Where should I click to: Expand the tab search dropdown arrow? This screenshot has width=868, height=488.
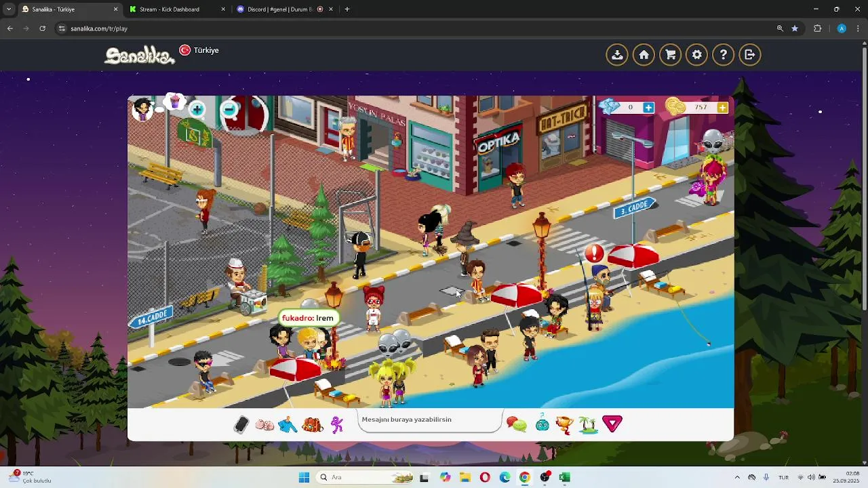[8, 9]
